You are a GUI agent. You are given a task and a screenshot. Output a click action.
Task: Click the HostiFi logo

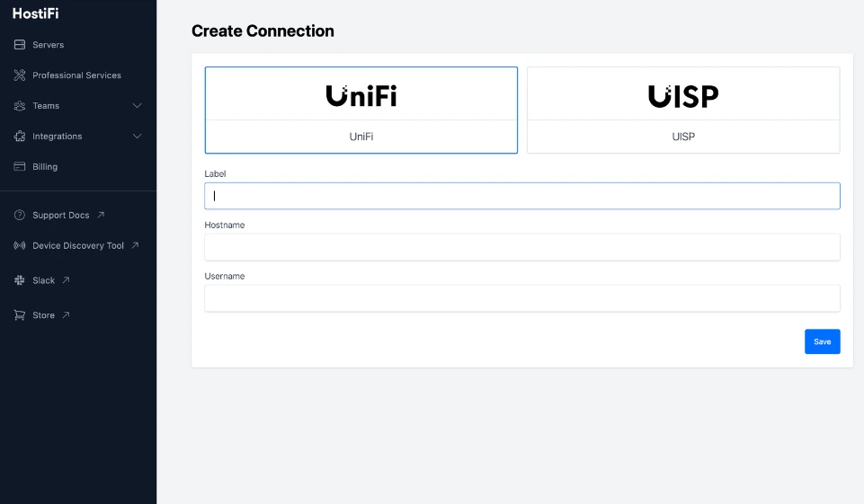(x=35, y=13)
